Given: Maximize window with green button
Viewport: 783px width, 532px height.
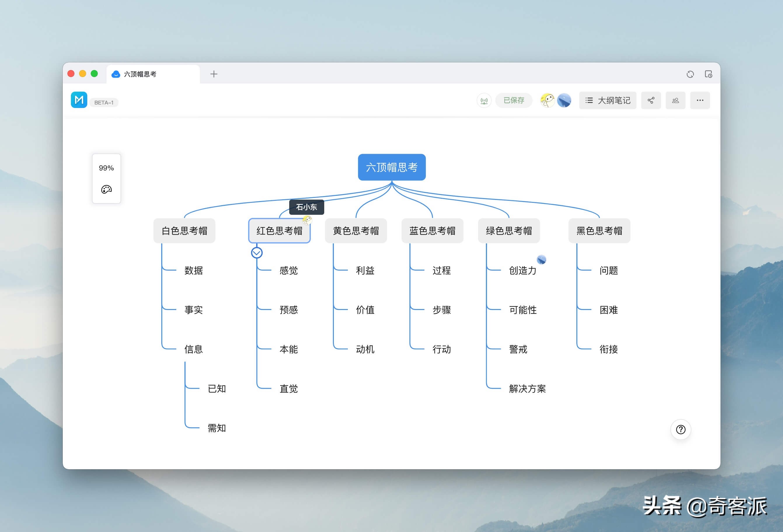Looking at the screenshot, I should click(94, 74).
